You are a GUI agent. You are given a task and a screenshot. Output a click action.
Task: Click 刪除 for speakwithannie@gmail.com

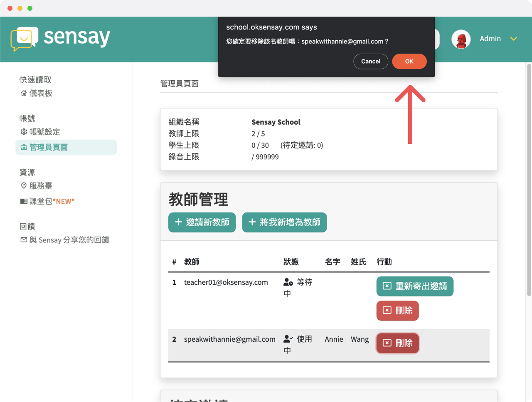click(397, 343)
